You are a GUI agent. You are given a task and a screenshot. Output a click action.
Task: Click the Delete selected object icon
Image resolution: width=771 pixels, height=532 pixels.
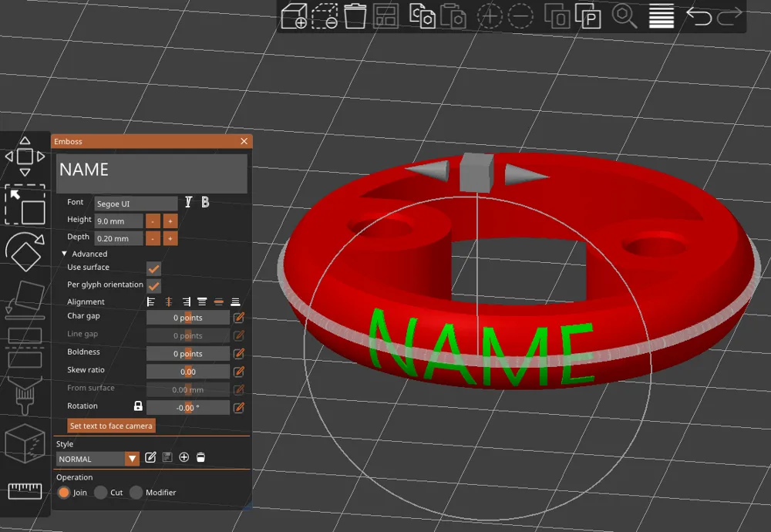click(325, 15)
